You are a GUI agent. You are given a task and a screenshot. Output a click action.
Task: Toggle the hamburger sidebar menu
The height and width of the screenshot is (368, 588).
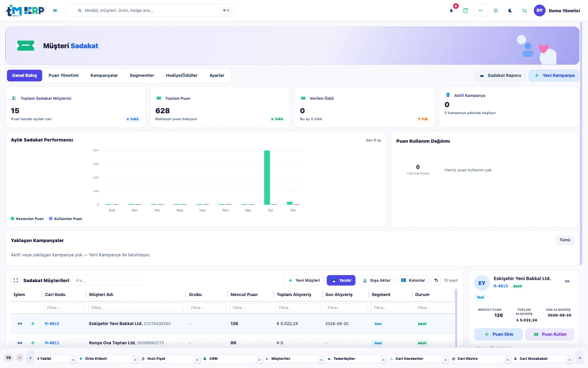[55, 11]
